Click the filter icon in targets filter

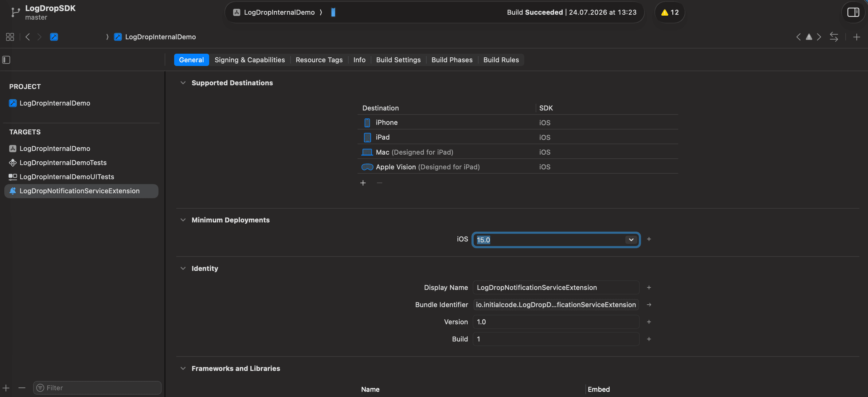[40, 387]
